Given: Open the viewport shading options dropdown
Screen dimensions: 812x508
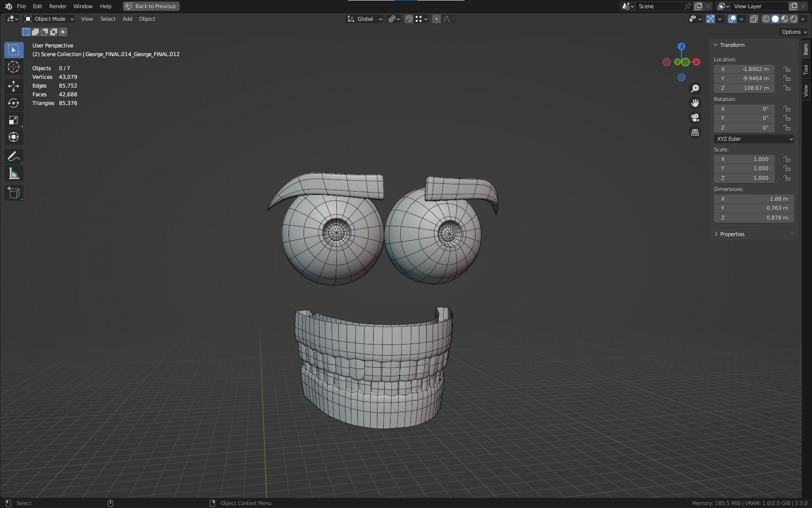Looking at the screenshot, I should (803, 19).
